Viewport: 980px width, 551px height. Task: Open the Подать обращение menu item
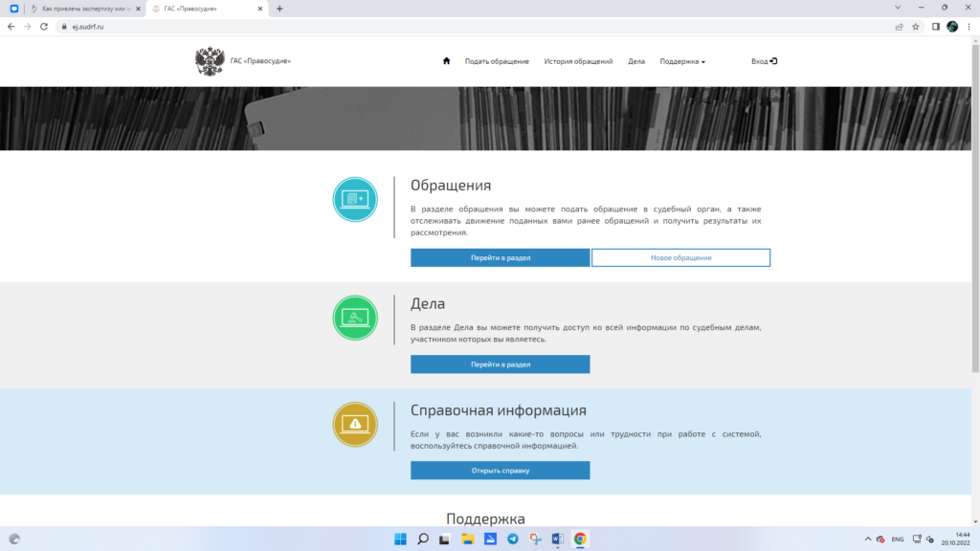coord(497,61)
